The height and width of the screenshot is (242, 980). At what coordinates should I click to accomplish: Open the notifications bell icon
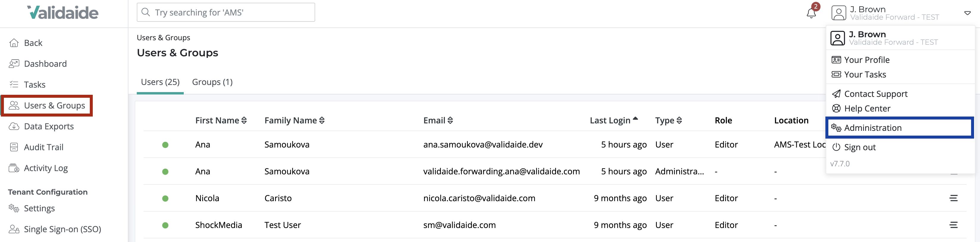tap(811, 13)
